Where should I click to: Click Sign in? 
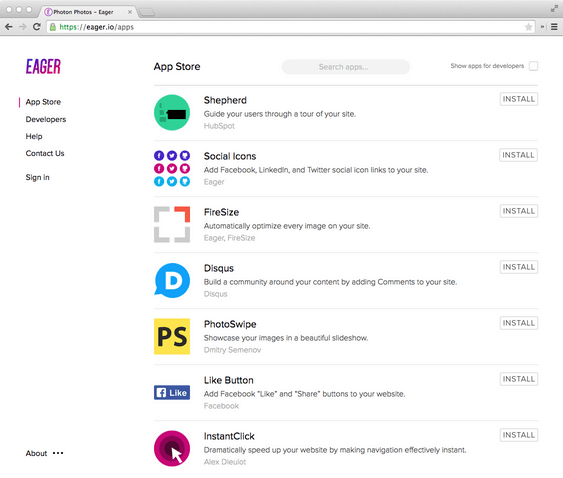point(37,177)
